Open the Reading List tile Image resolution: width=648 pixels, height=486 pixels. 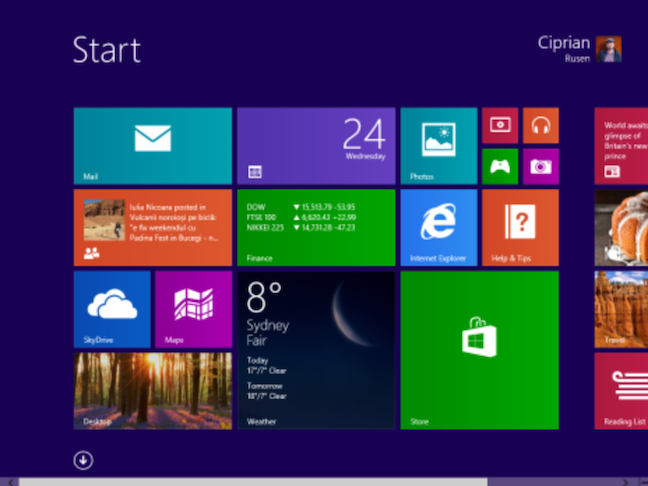point(621,391)
